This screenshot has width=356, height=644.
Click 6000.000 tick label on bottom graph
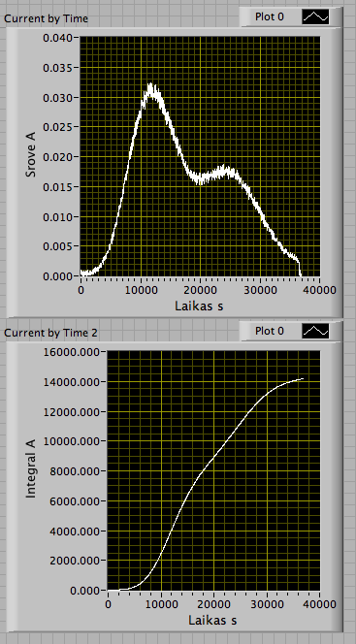[x=75, y=501]
